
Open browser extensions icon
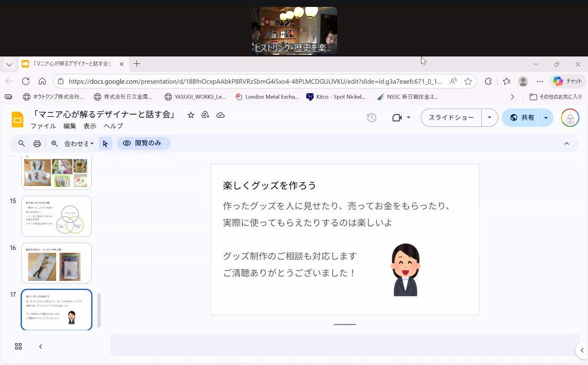(x=488, y=81)
